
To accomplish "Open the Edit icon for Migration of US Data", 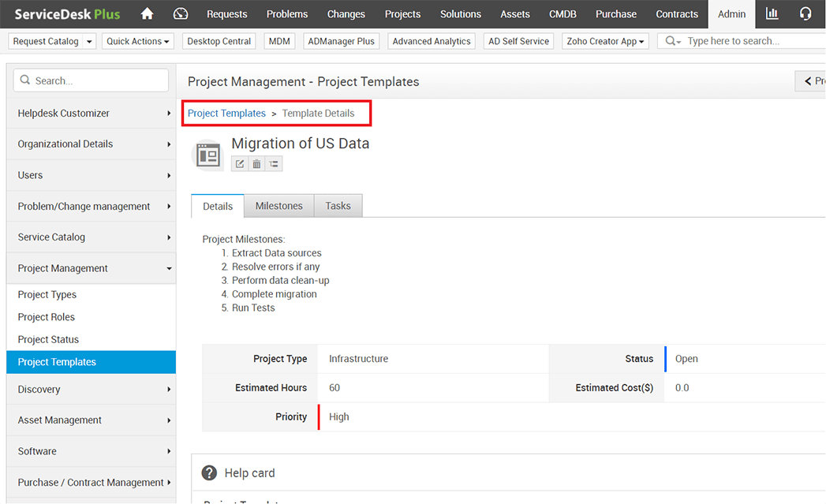I will coord(239,163).
